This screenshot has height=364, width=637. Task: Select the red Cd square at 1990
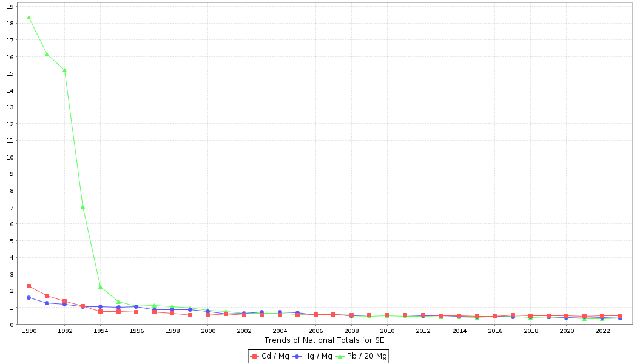(x=29, y=286)
